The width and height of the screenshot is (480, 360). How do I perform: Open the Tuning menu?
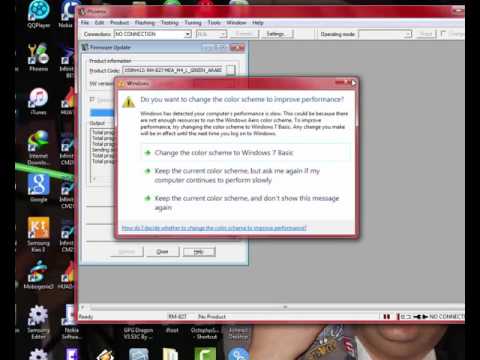(x=193, y=23)
